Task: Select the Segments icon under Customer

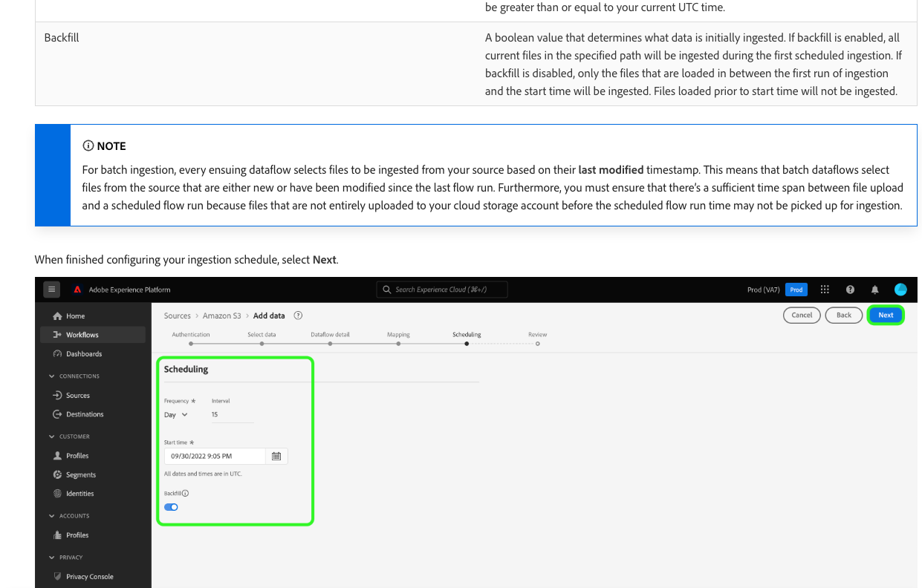Action: pos(59,474)
